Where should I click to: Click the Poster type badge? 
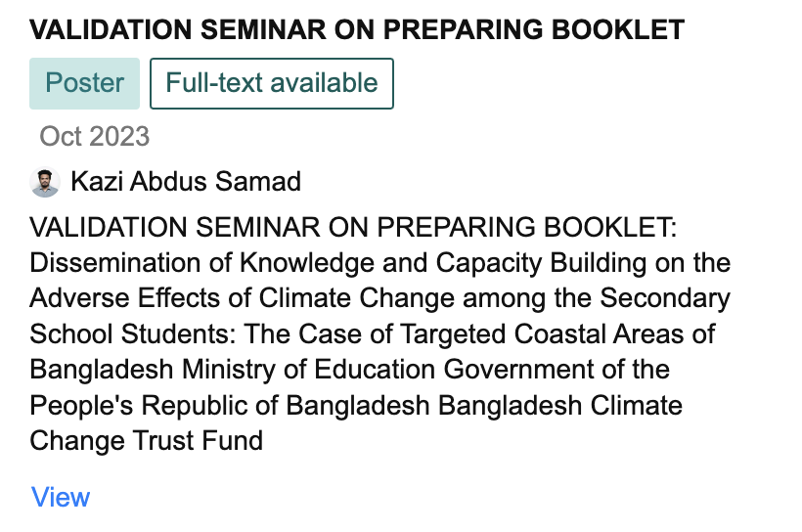pyautogui.click(x=85, y=83)
